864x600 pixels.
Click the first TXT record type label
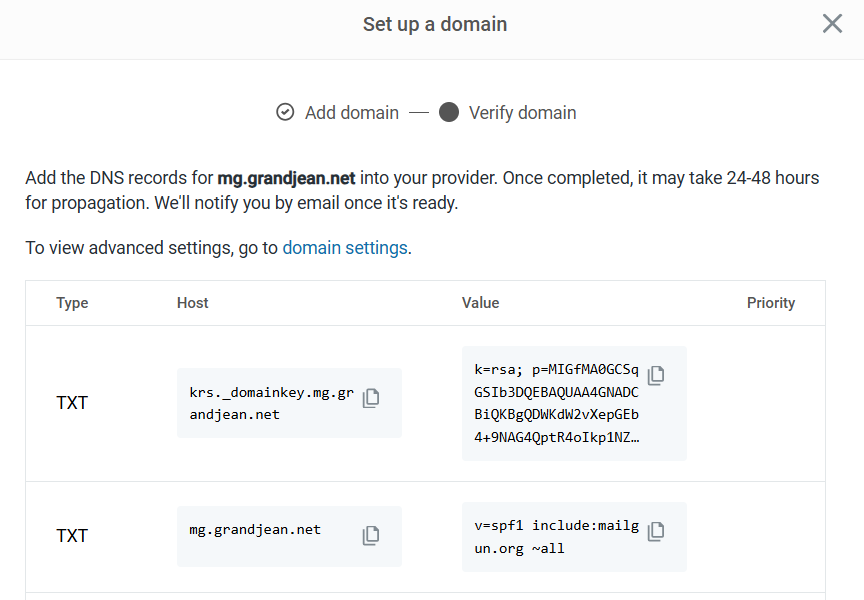(72, 403)
